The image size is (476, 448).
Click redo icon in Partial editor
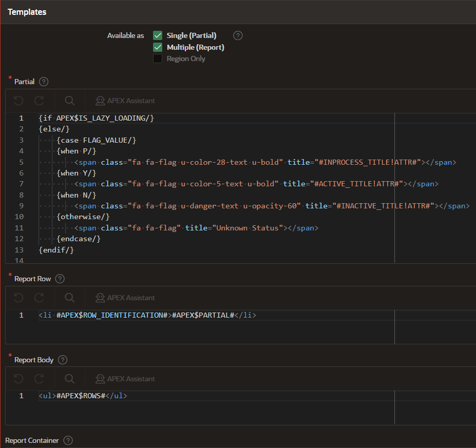click(40, 101)
